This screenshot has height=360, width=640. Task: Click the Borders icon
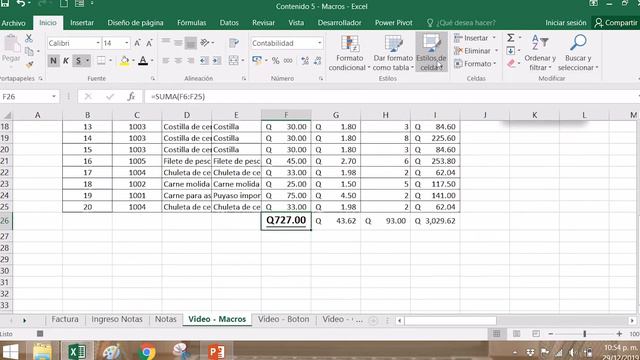(101, 61)
